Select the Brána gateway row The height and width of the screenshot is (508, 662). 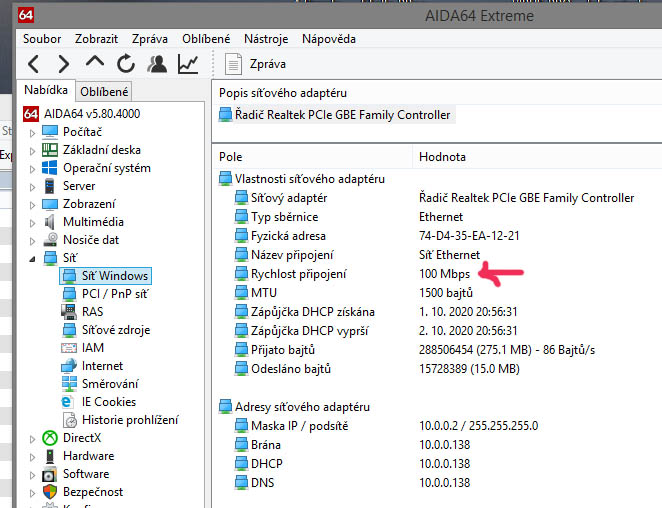coord(352,445)
